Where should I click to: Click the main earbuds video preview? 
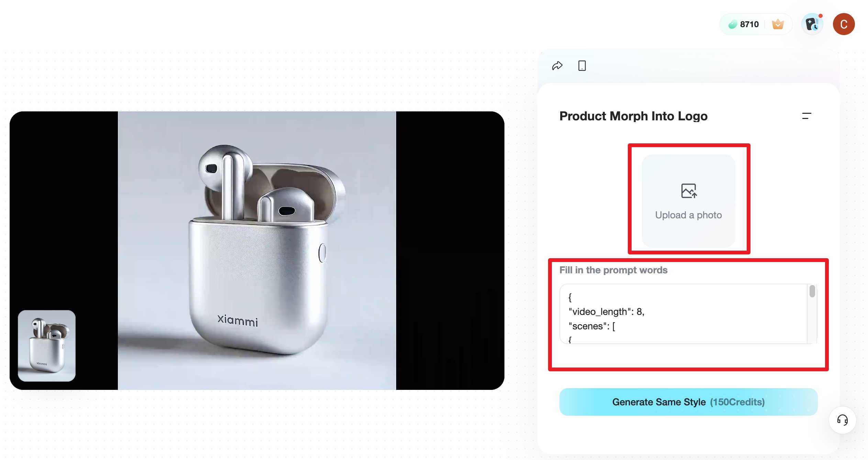tap(257, 251)
